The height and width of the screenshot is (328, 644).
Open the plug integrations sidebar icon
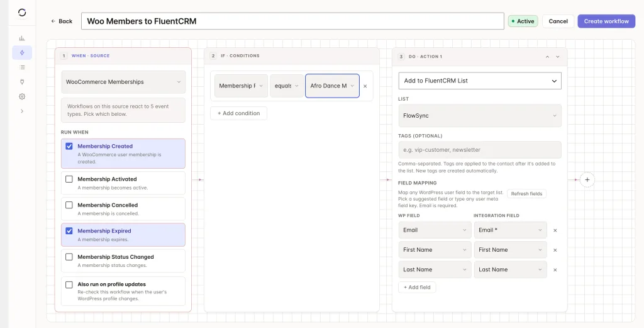pos(22,82)
